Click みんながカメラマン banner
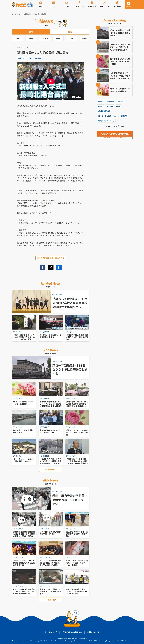The height and width of the screenshot is (644, 144). pyautogui.click(x=115, y=135)
